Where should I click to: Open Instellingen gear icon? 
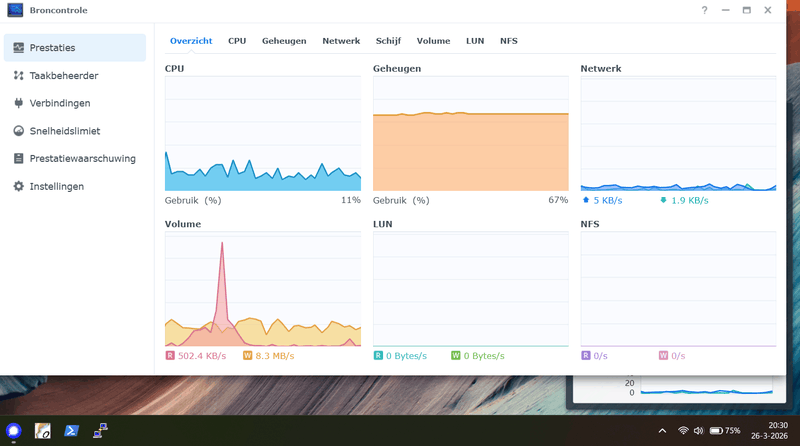click(18, 186)
